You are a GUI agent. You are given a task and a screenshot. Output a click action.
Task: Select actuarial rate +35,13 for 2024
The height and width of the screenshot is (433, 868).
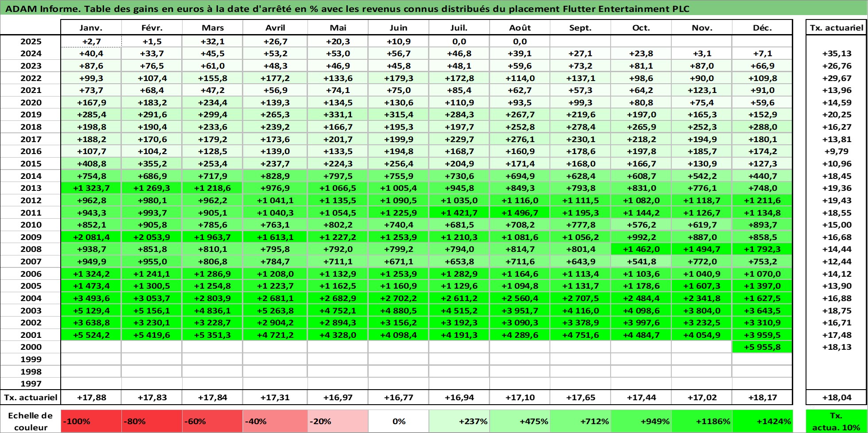point(837,54)
